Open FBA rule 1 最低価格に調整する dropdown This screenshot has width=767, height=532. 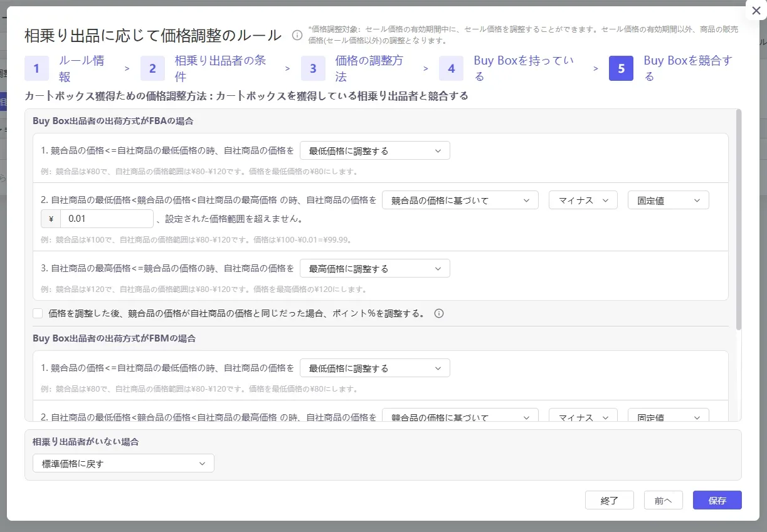375,151
